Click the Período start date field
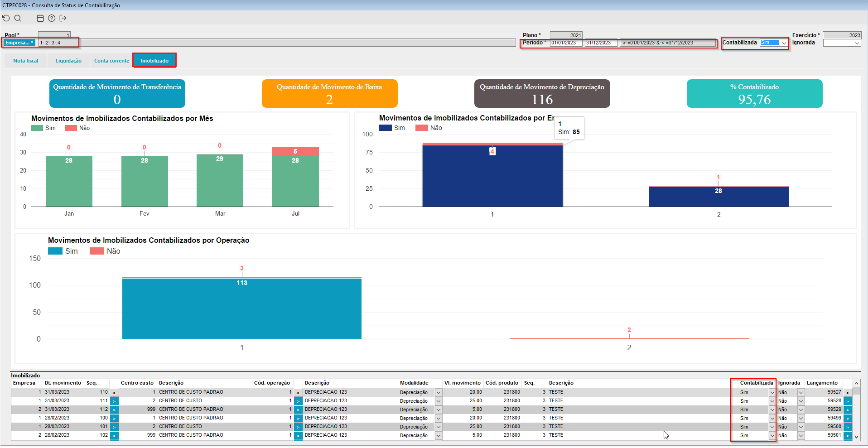Screen dimensions: 868x448 [x=566, y=43]
